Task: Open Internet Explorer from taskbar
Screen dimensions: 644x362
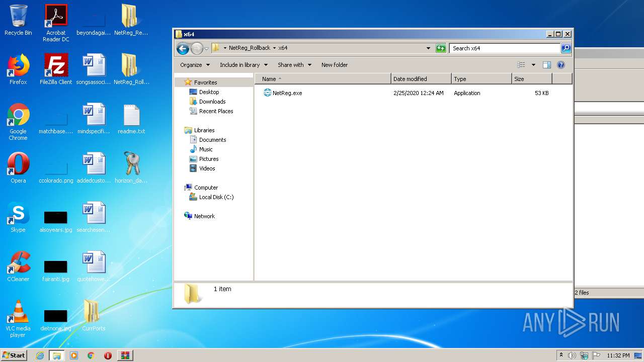Action: click(x=40, y=355)
